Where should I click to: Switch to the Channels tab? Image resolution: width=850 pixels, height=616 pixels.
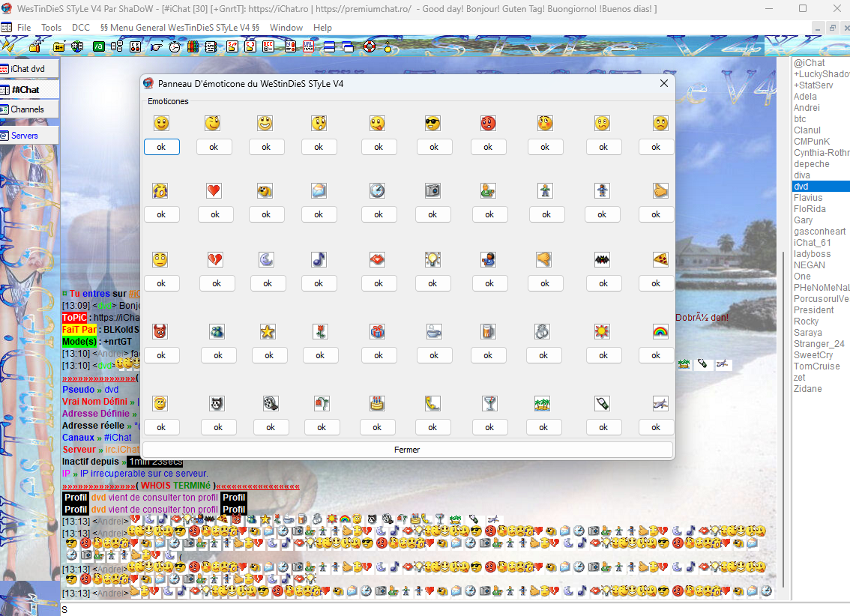[x=29, y=109]
